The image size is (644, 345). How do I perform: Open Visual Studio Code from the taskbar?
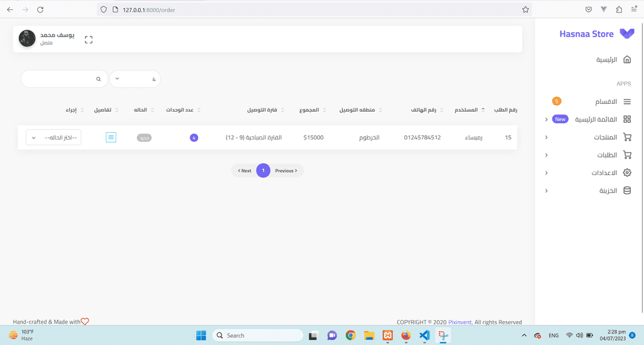tap(425, 336)
